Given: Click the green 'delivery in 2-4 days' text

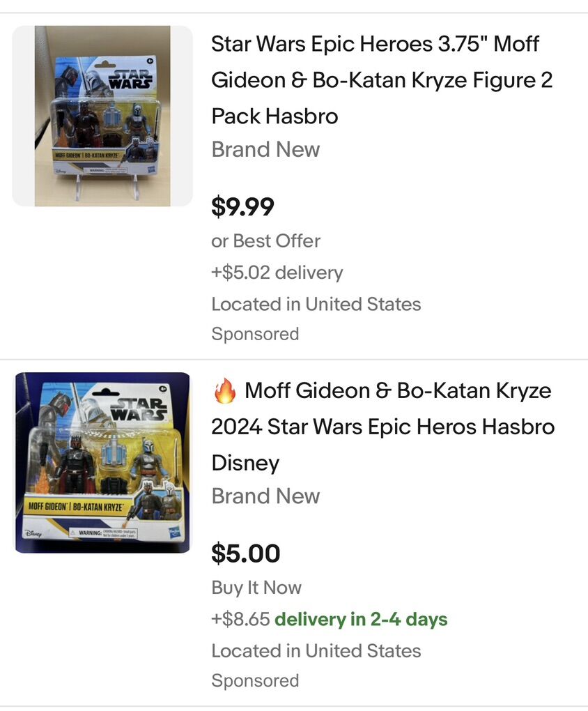Looking at the screenshot, I should click(x=361, y=619).
